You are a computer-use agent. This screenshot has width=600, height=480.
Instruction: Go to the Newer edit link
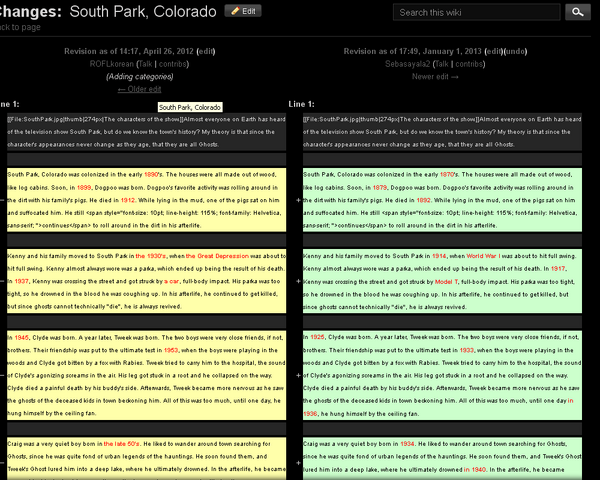(x=435, y=77)
